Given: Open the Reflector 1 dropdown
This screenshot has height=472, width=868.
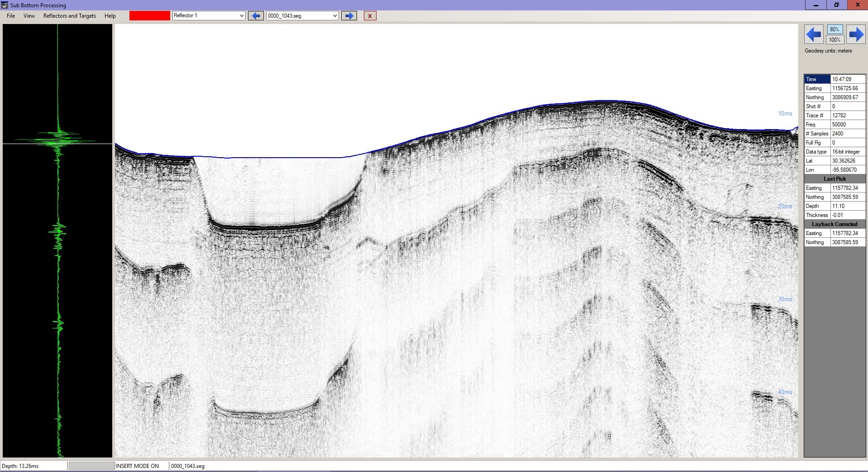Looking at the screenshot, I should click(241, 16).
